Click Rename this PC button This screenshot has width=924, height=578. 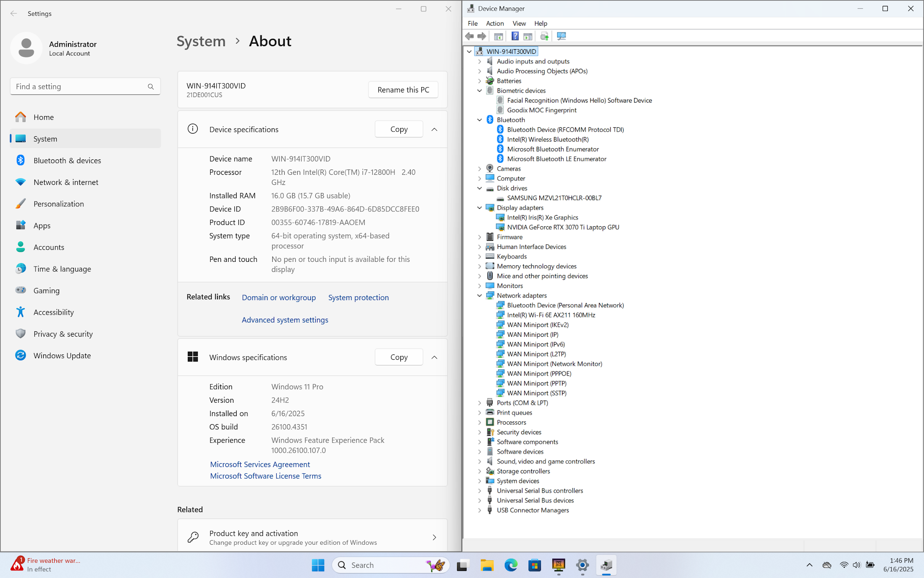[403, 90]
